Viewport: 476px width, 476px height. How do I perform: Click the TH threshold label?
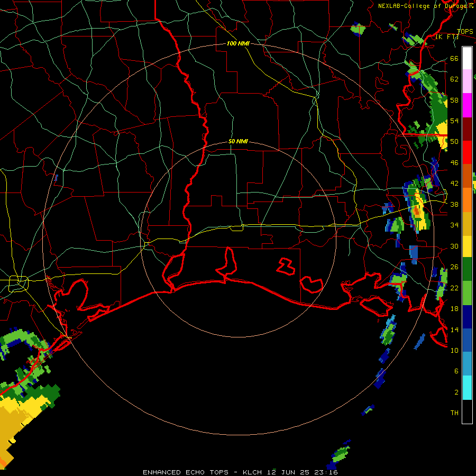click(454, 413)
